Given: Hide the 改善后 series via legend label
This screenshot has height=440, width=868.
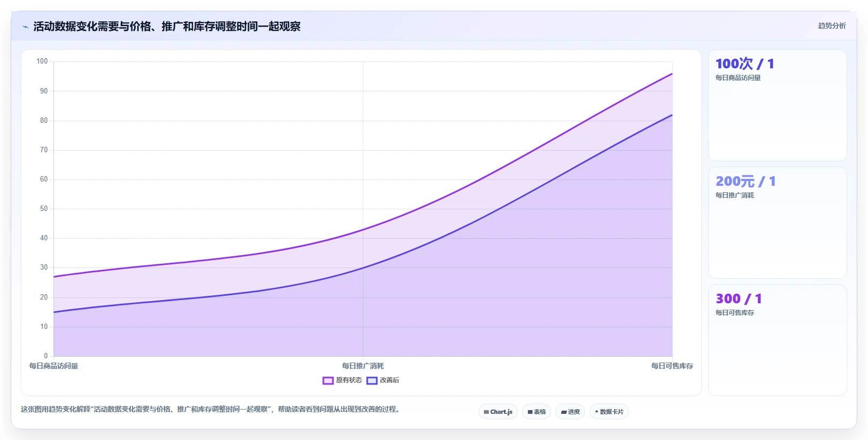Looking at the screenshot, I should click(390, 380).
